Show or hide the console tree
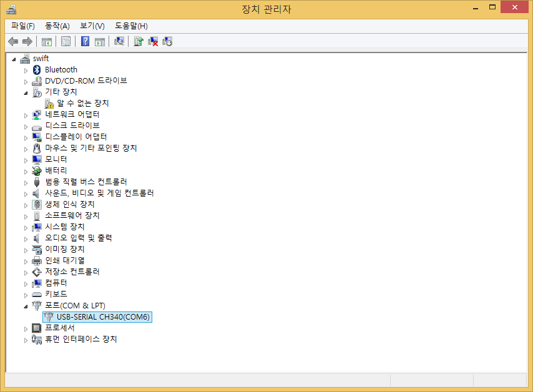Image resolution: width=533 pixels, height=392 pixels. [x=47, y=42]
